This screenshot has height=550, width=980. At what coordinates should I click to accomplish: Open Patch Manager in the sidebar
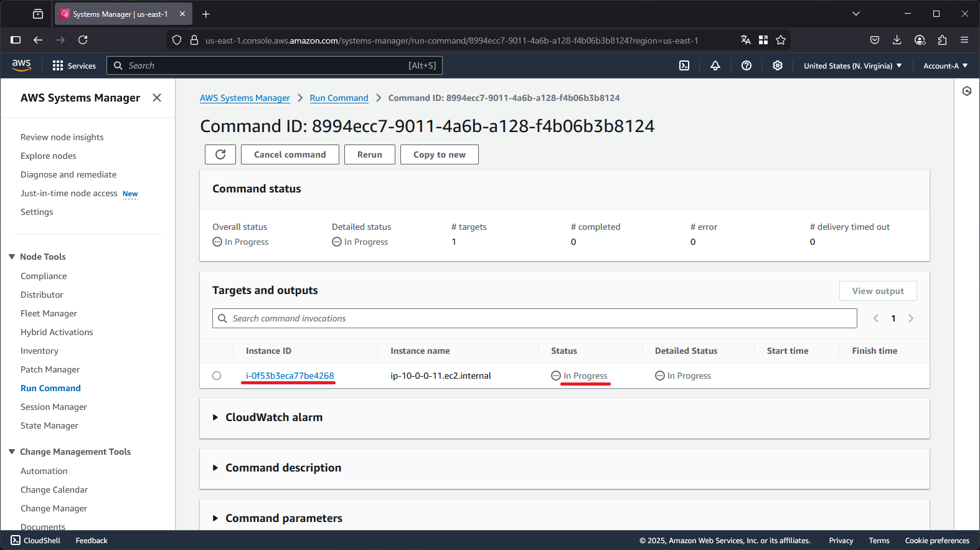[x=50, y=369]
